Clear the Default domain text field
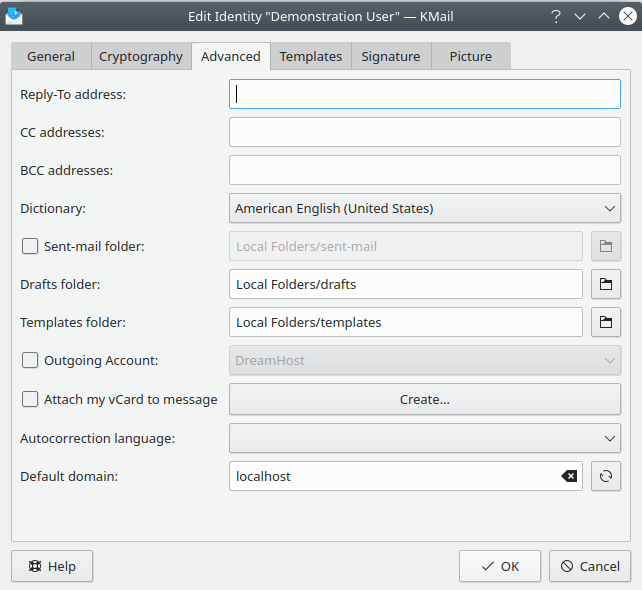 coord(570,476)
